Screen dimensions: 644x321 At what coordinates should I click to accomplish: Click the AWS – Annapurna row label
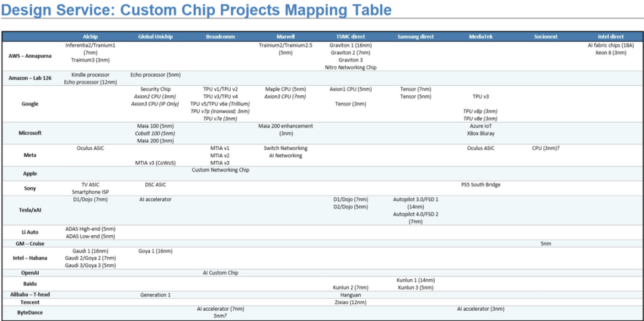tap(30, 57)
